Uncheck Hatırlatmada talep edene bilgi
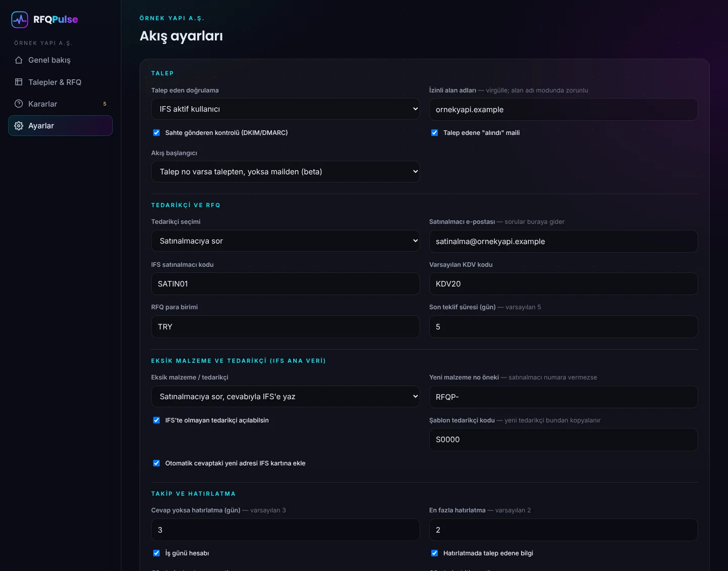 click(435, 553)
